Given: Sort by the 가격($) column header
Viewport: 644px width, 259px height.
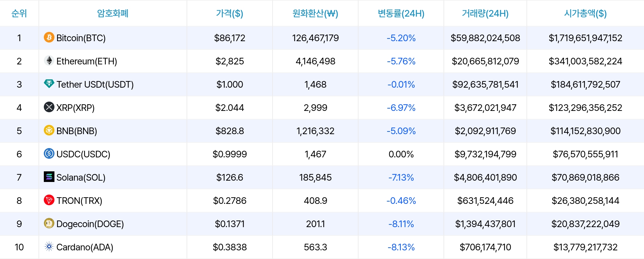Looking at the screenshot, I should (229, 13).
